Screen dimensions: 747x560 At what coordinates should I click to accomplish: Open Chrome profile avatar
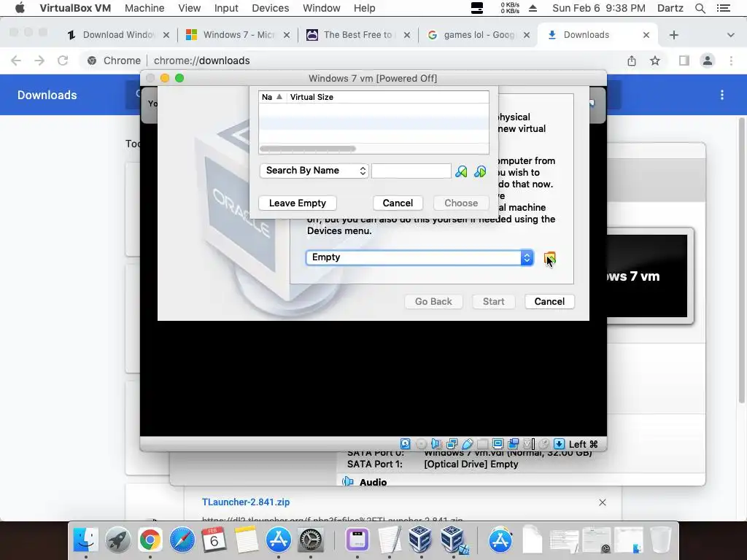[708, 61]
